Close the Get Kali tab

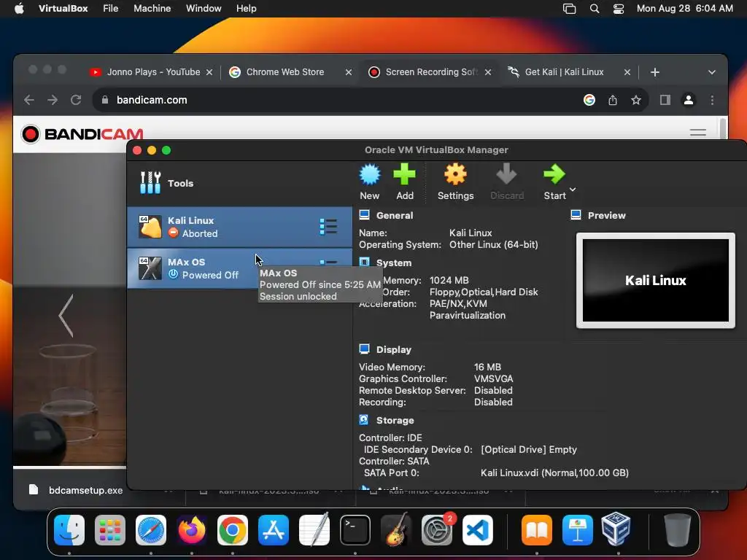pyautogui.click(x=627, y=72)
